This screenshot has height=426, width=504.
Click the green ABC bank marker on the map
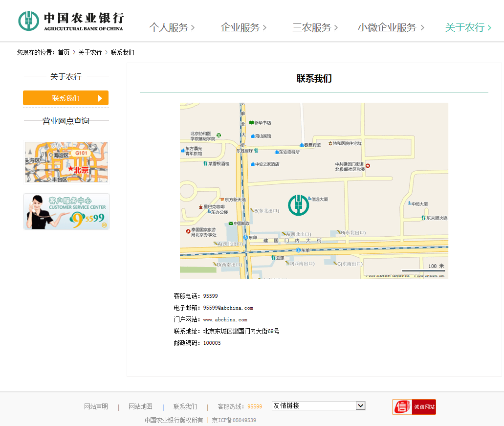(298, 205)
